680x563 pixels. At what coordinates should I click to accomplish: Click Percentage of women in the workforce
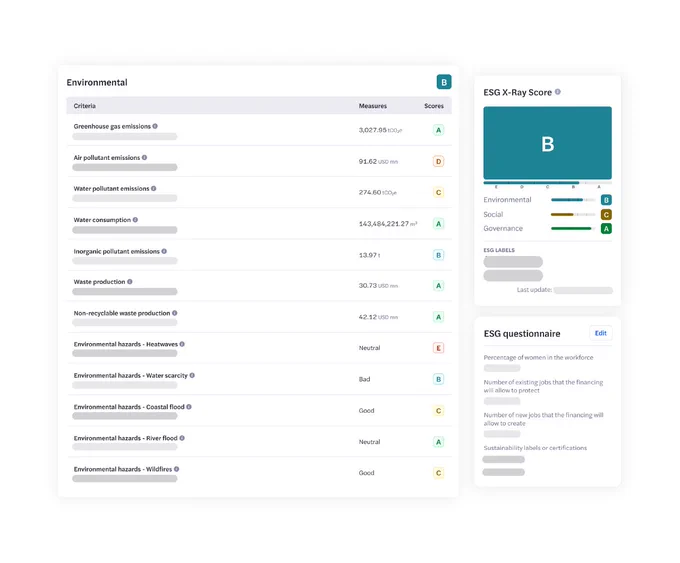click(538, 357)
